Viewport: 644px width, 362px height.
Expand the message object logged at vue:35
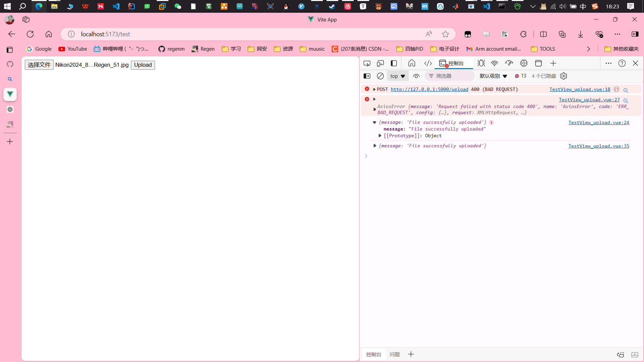click(x=375, y=146)
